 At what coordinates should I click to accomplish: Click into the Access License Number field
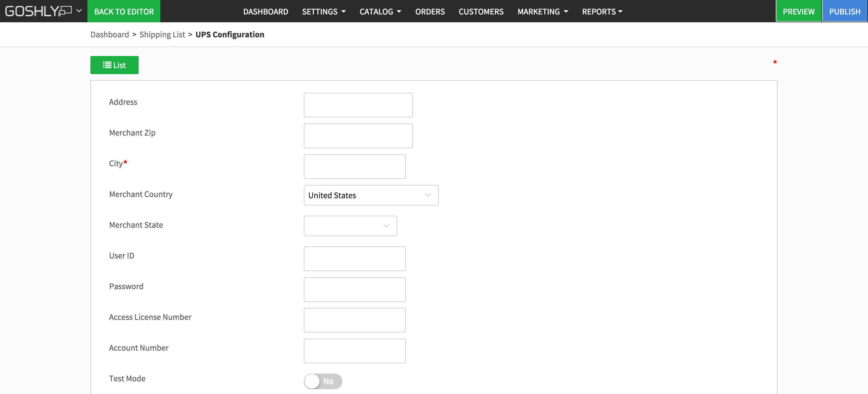pos(354,320)
